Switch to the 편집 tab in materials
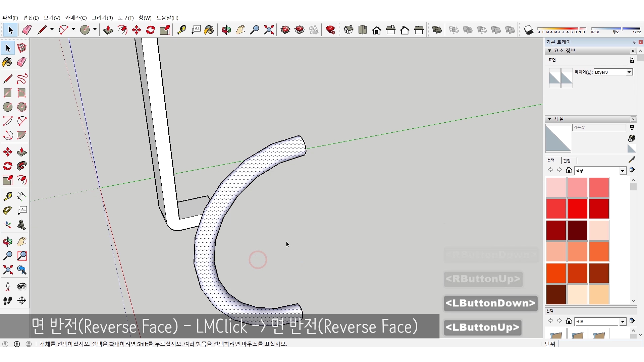644x362 pixels. click(x=567, y=161)
